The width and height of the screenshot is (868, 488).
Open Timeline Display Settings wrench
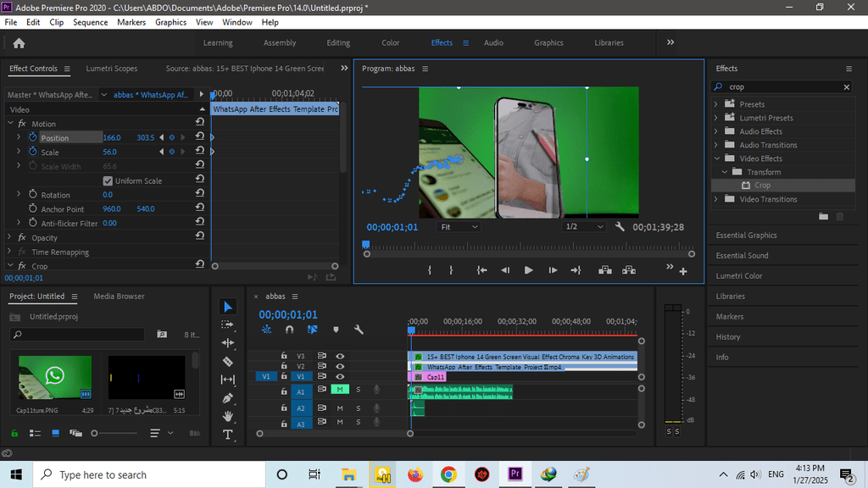(x=359, y=330)
